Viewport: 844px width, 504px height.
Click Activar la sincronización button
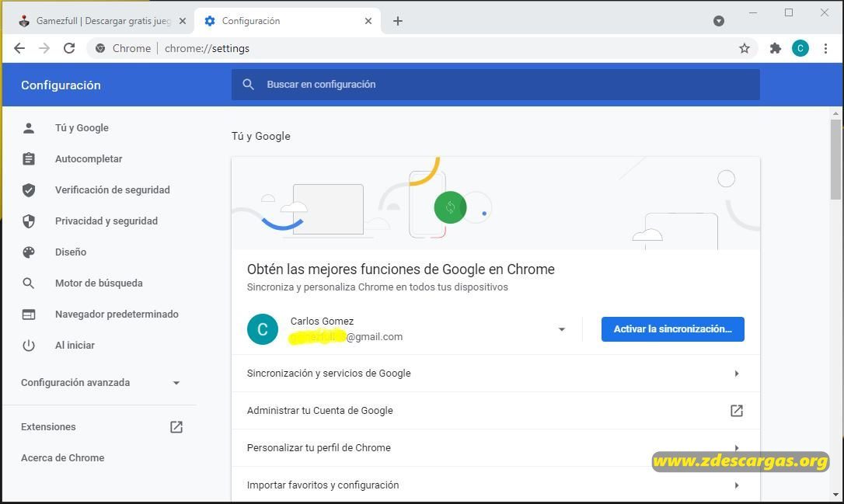[x=673, y=329]
